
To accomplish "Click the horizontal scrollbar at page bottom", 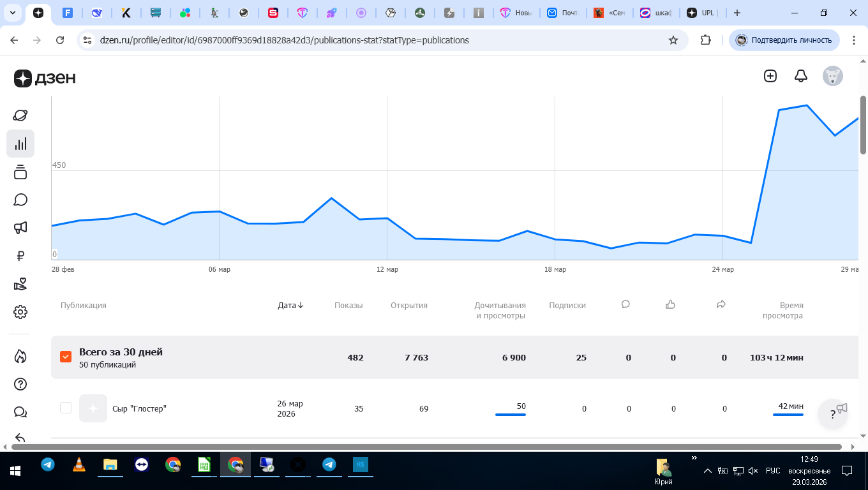I will (426, 447).
